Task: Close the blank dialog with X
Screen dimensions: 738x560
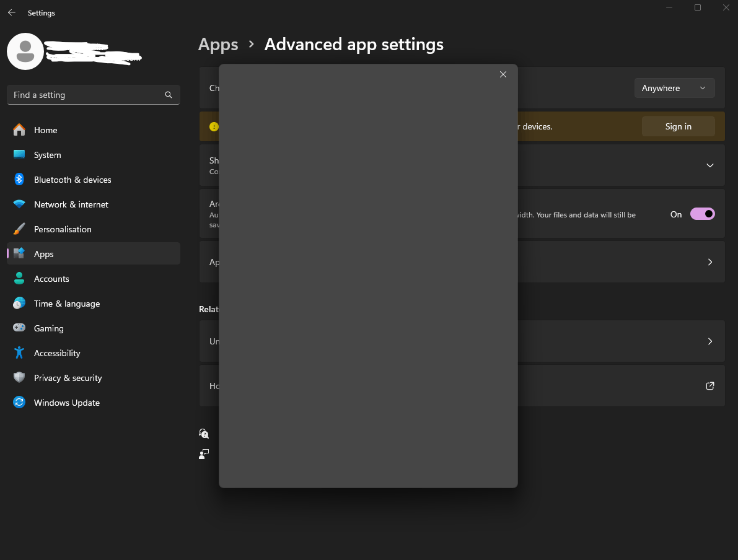Action: coord(503,74)
